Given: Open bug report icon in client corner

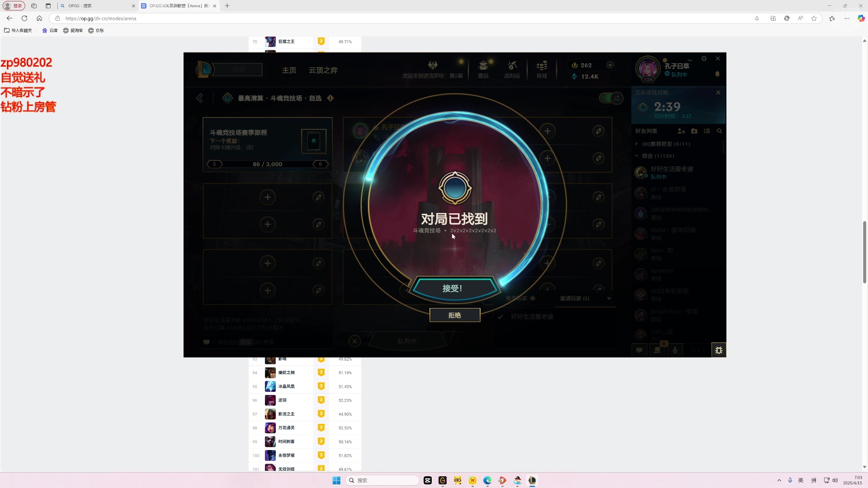Looking at the screenshot, I should 719,350.
